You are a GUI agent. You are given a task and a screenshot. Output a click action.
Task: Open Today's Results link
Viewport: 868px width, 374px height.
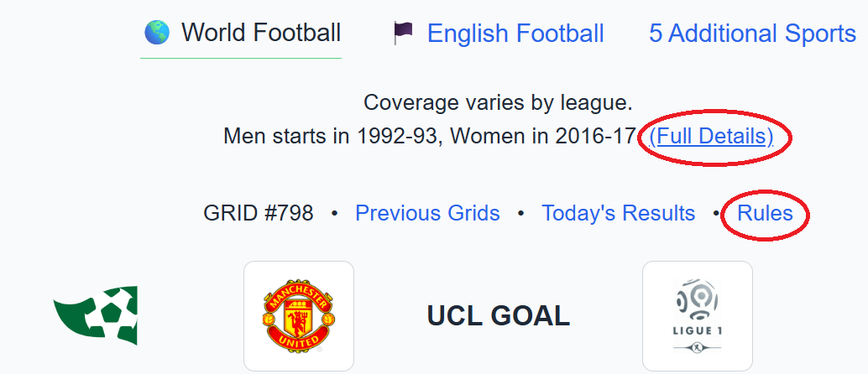point(618,213)
